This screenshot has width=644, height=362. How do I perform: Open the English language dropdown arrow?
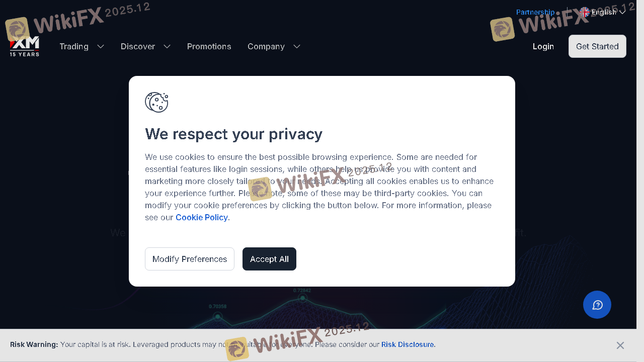pos(622,12)
